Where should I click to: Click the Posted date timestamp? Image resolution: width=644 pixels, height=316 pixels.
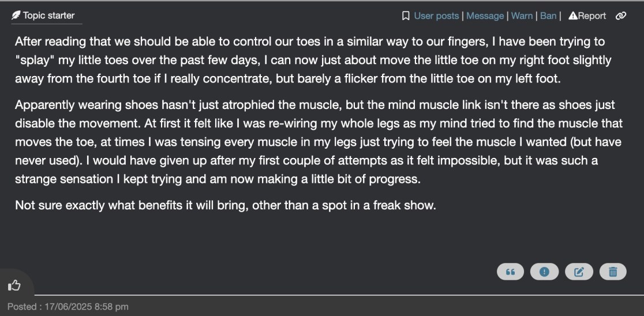68,306
